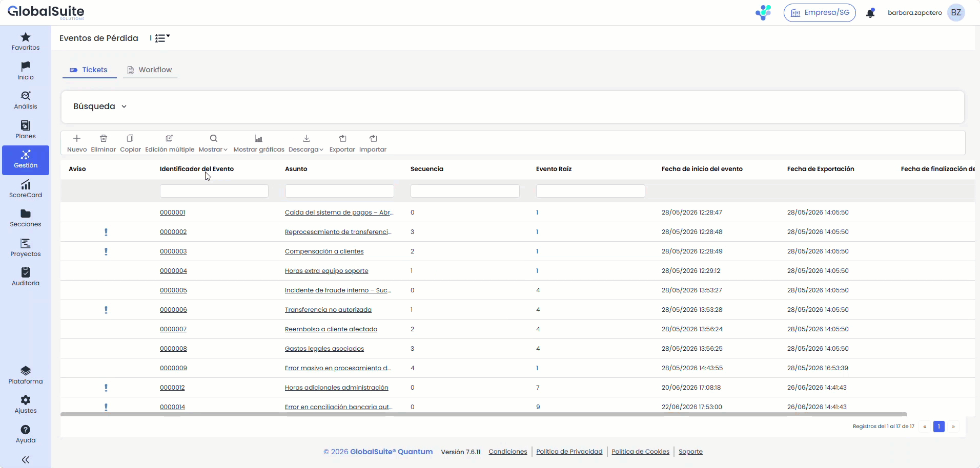Open Secciones in the sidebar
Image resolution: width=980 pixels, height=468 pixels.
click(x=26, y=218)
